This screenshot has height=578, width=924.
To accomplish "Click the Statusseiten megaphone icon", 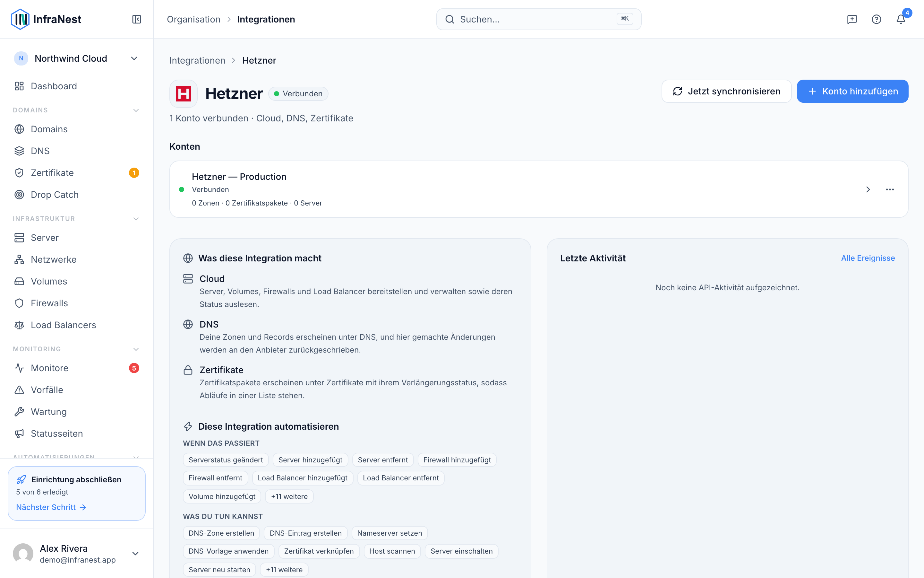I will [x=19, y=433].
